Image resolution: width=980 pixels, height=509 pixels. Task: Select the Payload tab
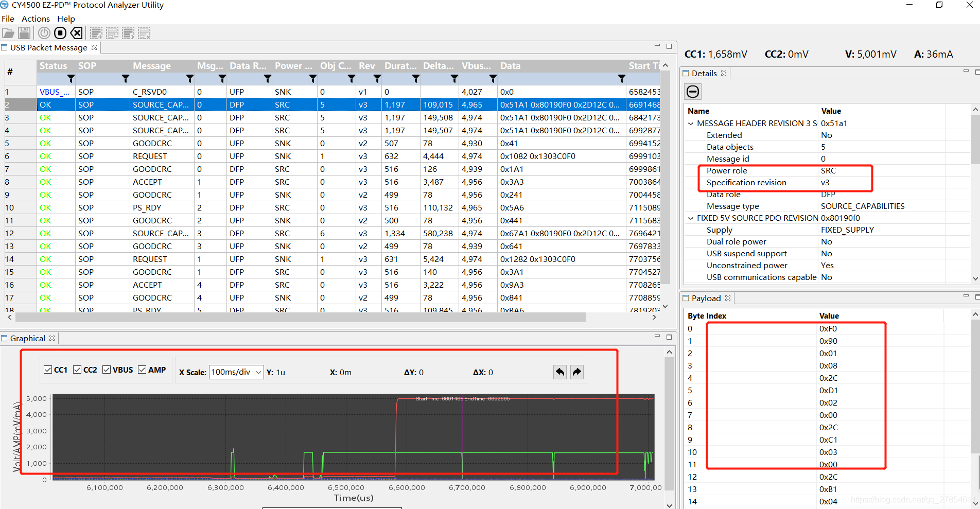[x=706, y=298]
